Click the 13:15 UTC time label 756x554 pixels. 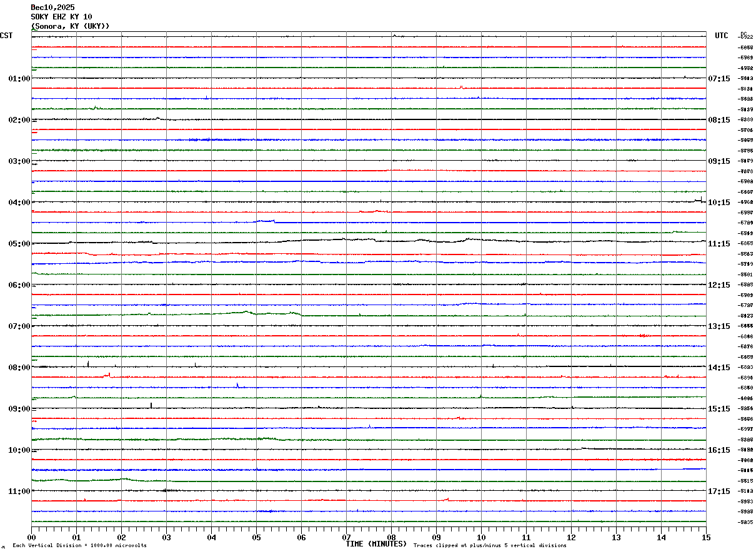[x=719, y=326]
